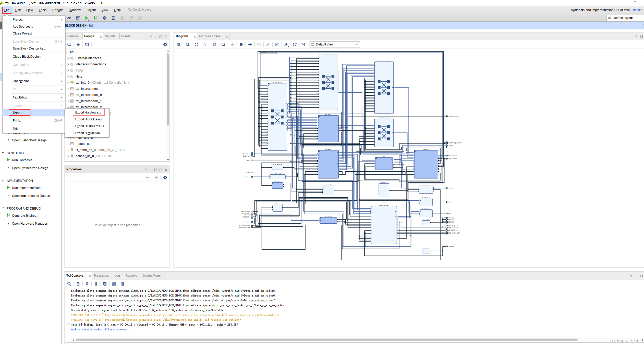Select Export Hardware menu entry

(x=88, y=113)
